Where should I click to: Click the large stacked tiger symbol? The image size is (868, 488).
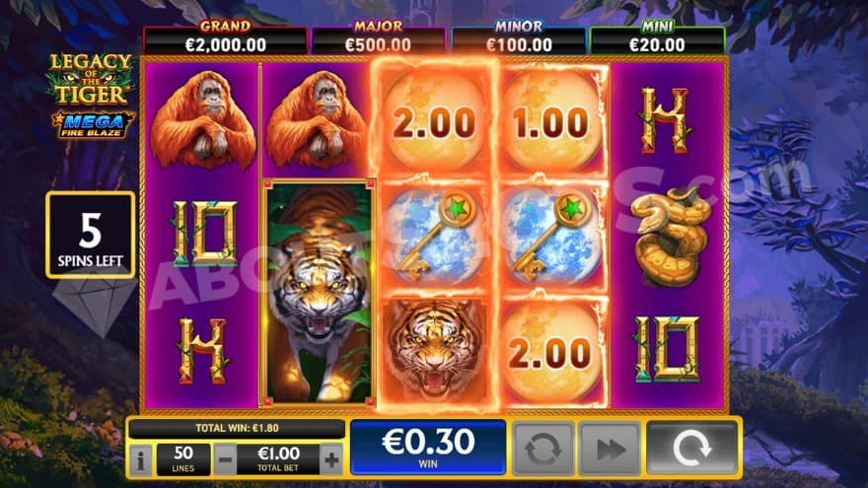[x=319, y=293]
